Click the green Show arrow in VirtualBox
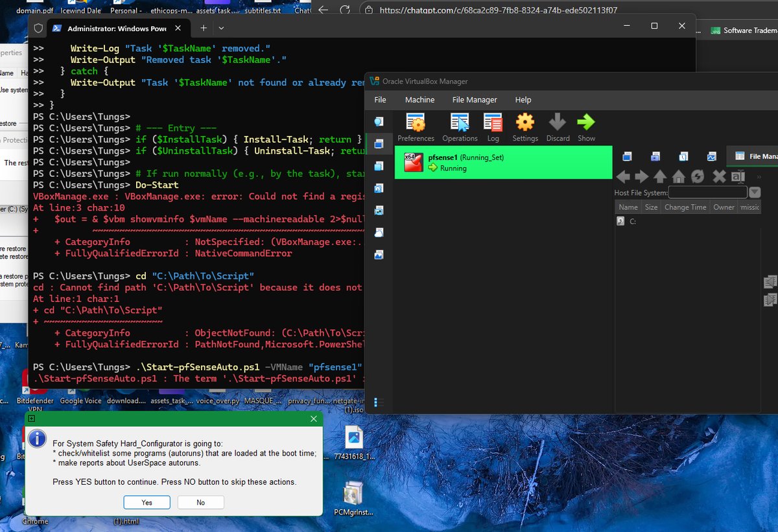This screenshot has width=778, height=532. (586, 127)
